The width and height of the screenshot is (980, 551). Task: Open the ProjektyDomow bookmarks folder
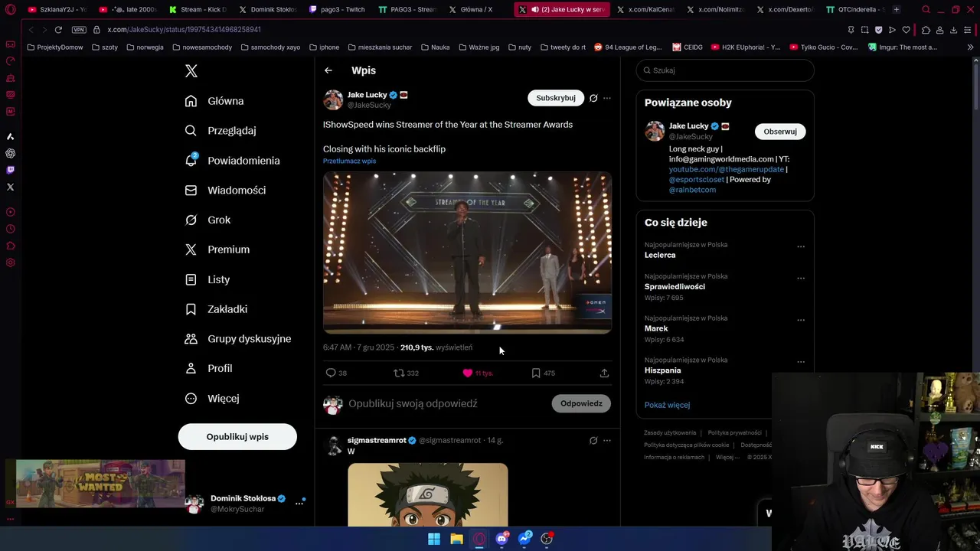click(54, 47)
